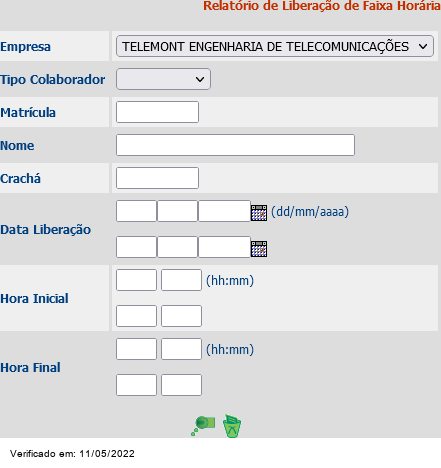Click year field of first Data Liberação
The image size is (441, 468).
pos(224,211)
